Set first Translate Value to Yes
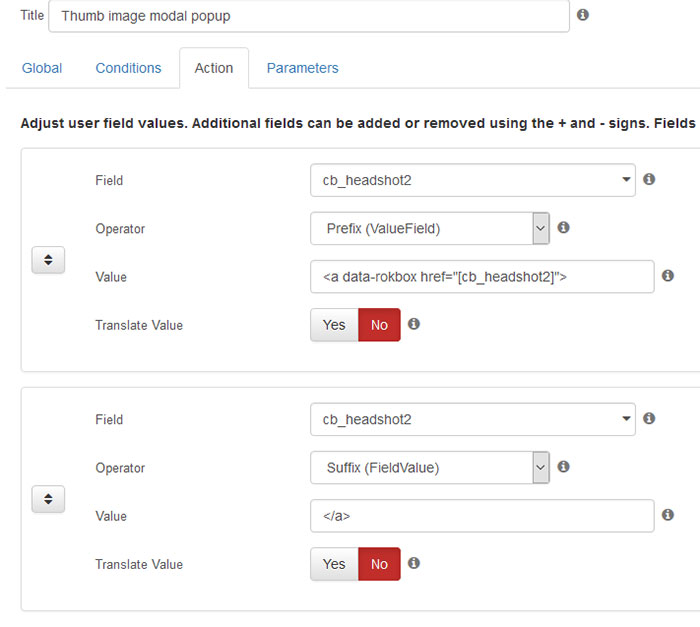Viewport: 700px width, 627px height. pos(334,325)
